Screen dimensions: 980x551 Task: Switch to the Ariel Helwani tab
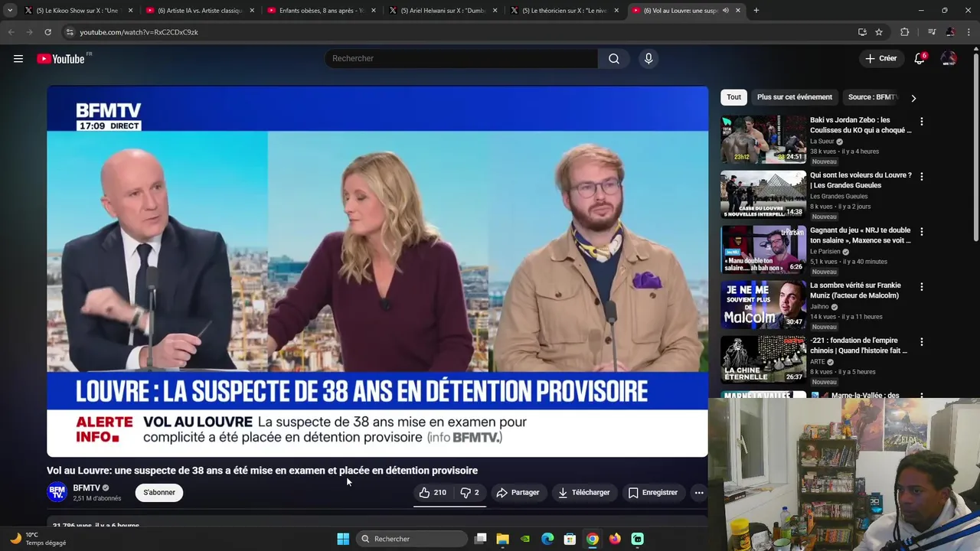pos(443,11)
